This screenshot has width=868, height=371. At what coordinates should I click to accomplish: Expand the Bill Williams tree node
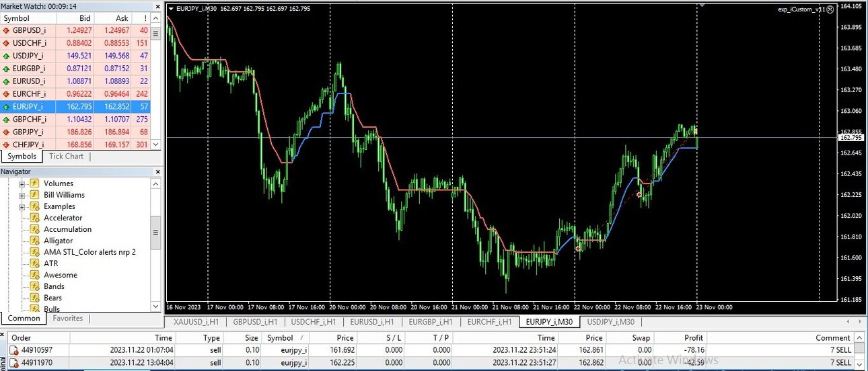click(x=22, y=195)
